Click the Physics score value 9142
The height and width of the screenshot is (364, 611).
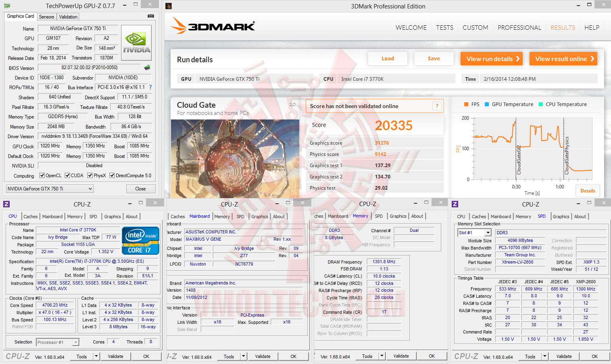(x=381, y=154)
